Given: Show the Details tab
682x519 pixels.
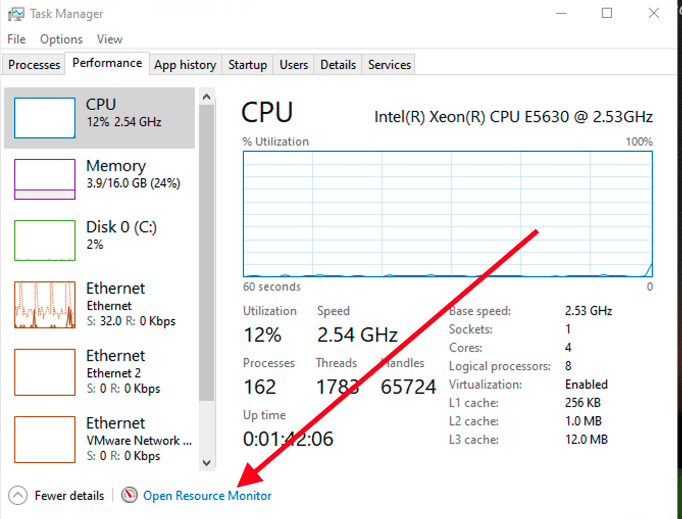Looking at the screenshot, I should click(338, 65).
